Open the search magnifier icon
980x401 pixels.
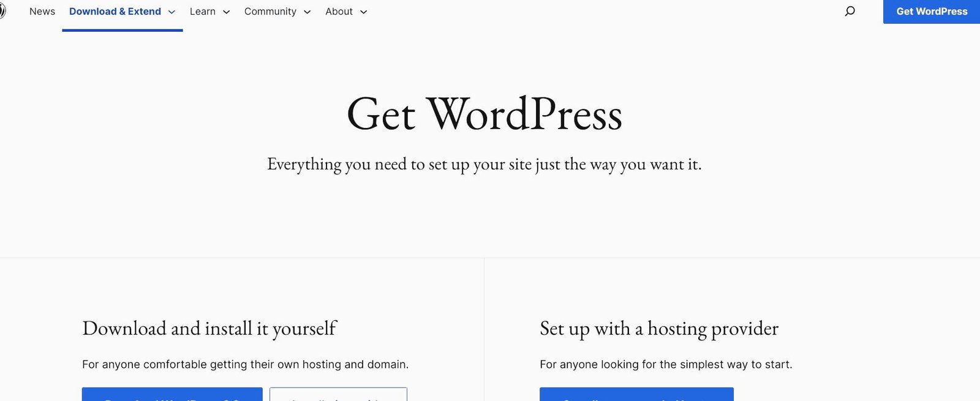click(850, 11)
